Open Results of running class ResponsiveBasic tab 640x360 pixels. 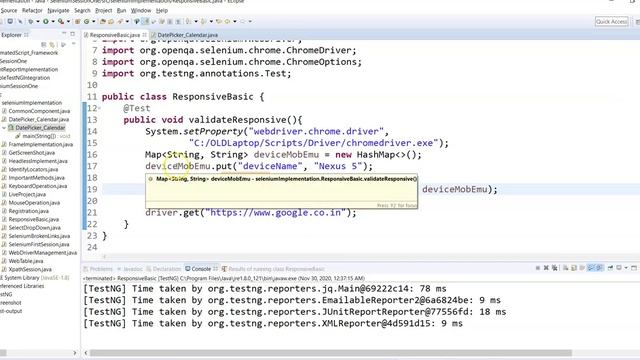tap(273, 269)
